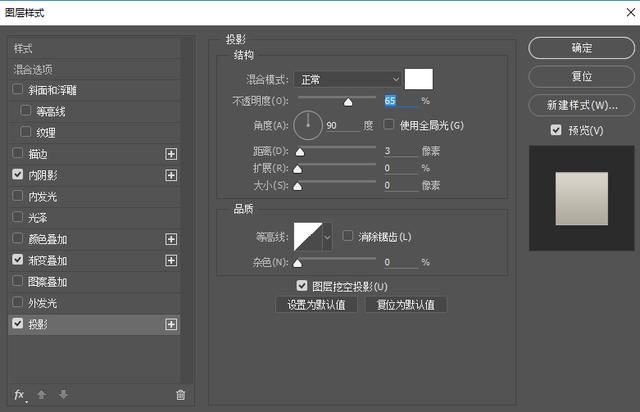Click the 等高线 contour thumbnail
This screenshot has width=640, height=412.
[x=308, y=236]
